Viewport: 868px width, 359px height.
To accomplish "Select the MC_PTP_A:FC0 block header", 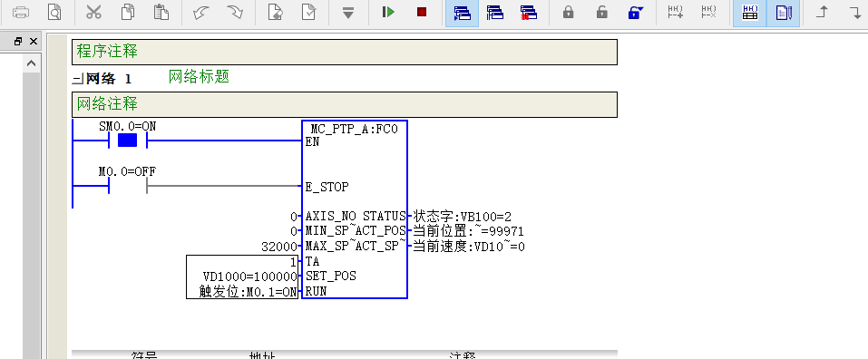I will coord(355,130).
